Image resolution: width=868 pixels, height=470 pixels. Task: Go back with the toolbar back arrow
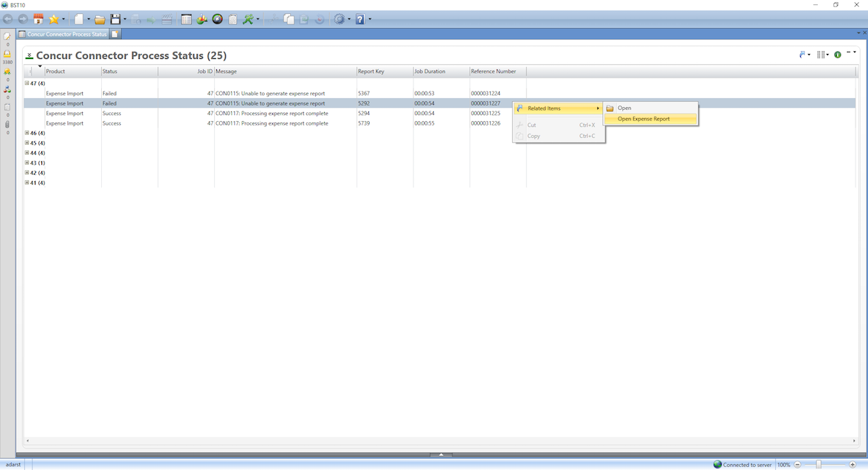click(x=7, y=19)
